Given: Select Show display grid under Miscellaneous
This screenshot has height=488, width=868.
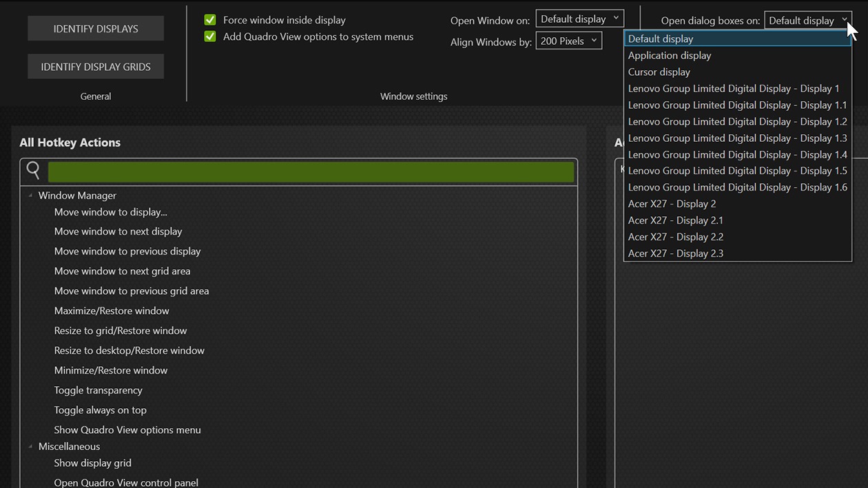Looking at the screenshot, I should tap(92, 463).
